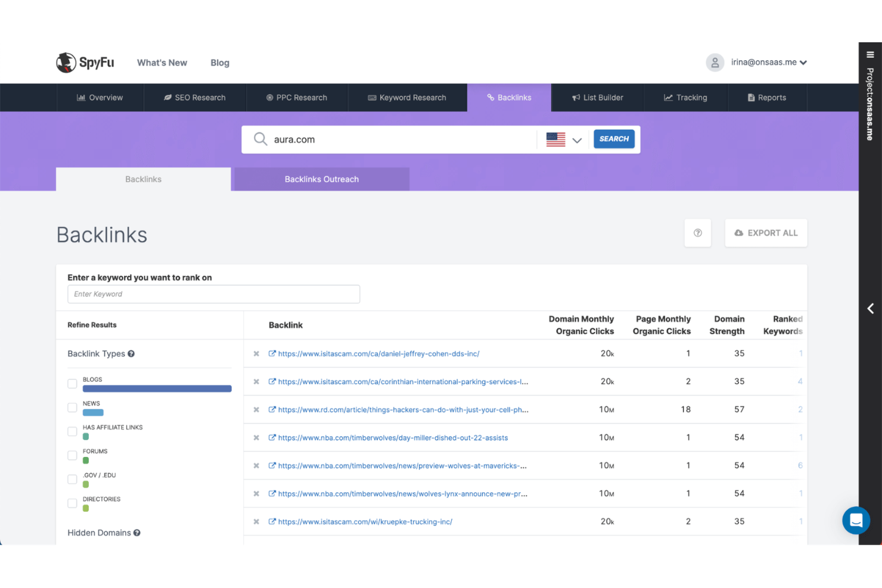Open the chat support bubble
882x588 pixels.
tap(856, 520)
